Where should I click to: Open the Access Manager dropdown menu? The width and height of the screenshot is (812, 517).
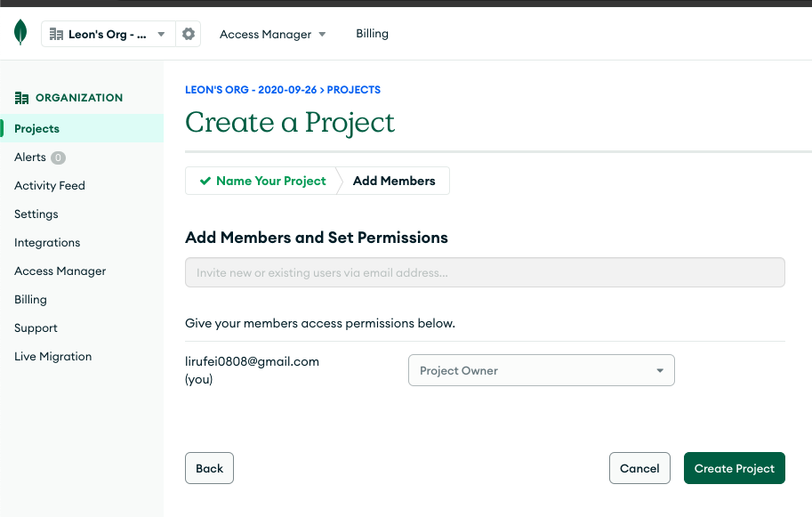click(x=272, y=34)
